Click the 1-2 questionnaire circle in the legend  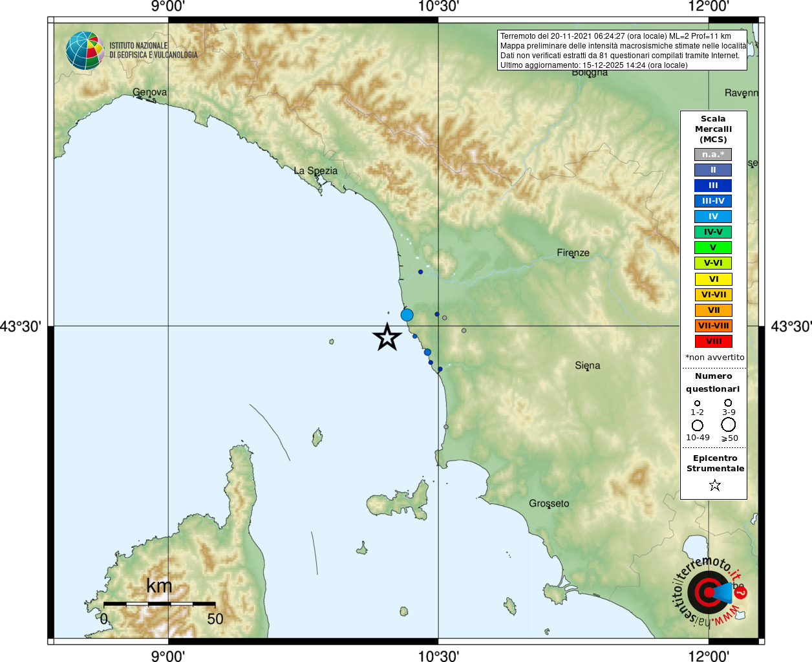tap(697, 403)
